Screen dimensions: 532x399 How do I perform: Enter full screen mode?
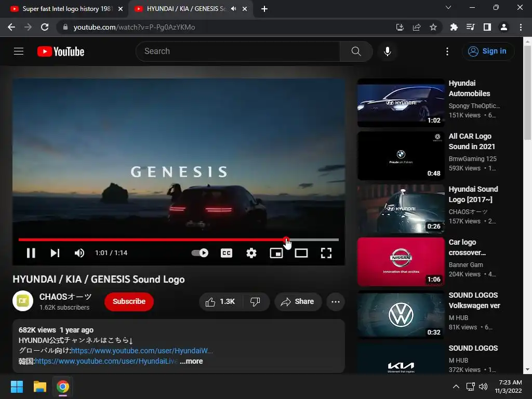pos(326,253)
